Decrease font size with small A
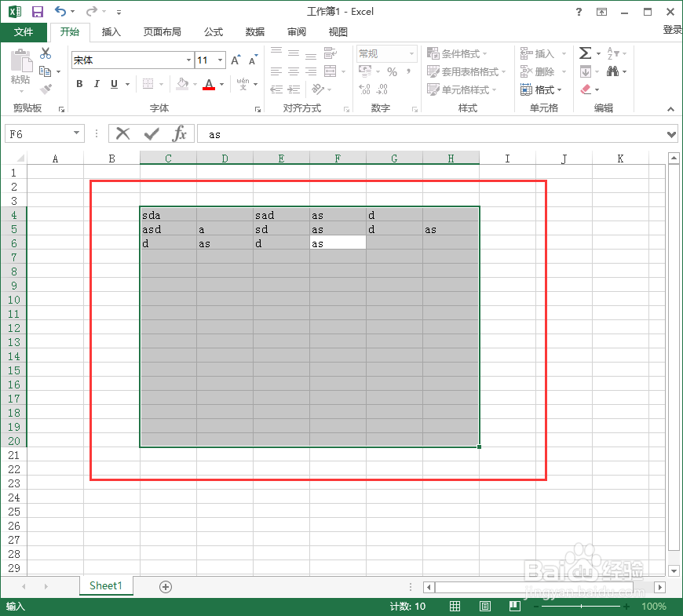683x616 pixels. coord(253,60)
